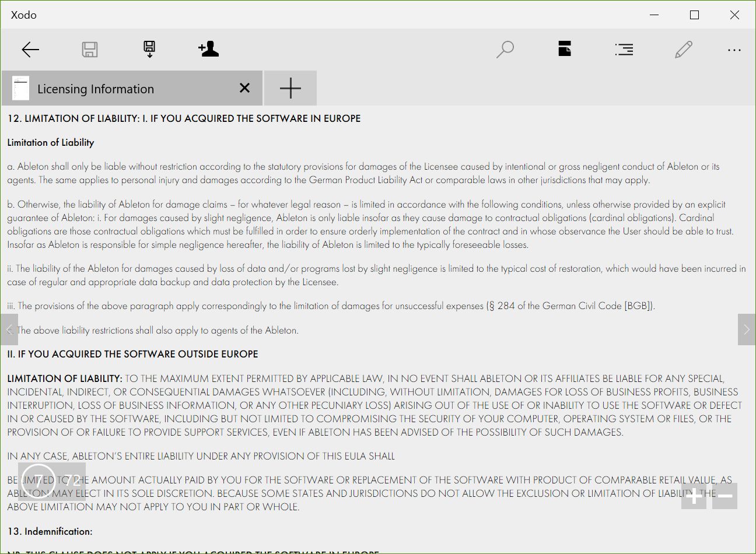
Task: Zoom out with the minus button
Action: 725,496
